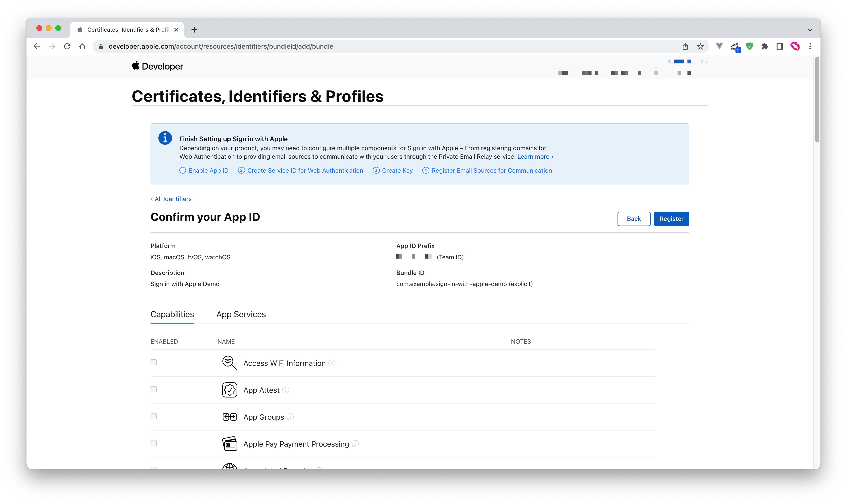The image size is (847, 504).
Task: Select the Capabilities tab
Action: [x=172, y=314]
